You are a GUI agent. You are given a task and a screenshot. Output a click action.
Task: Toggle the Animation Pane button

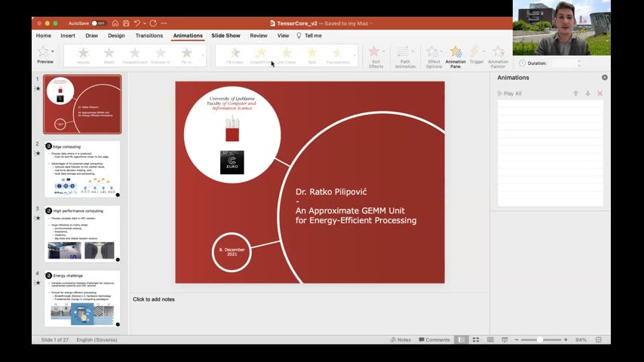[455, 57]
